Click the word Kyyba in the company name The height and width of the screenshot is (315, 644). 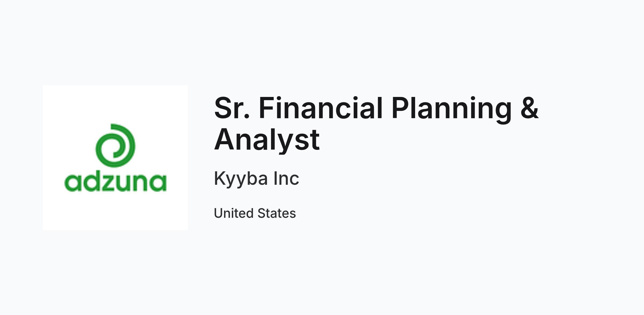click(x=241, y=179)
